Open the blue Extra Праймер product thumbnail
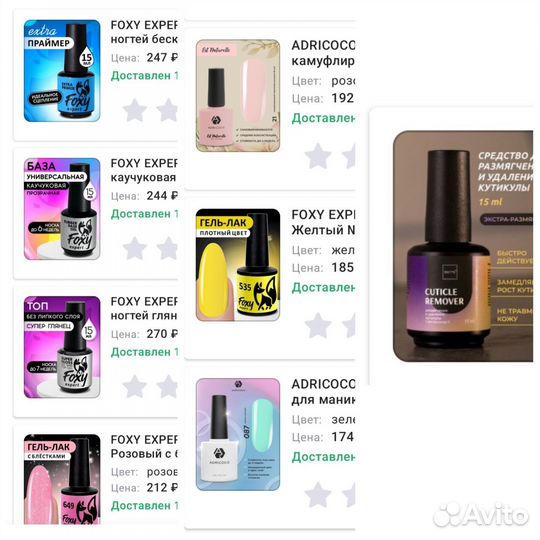Screen dimensions: 540x540 click(62, 71)
